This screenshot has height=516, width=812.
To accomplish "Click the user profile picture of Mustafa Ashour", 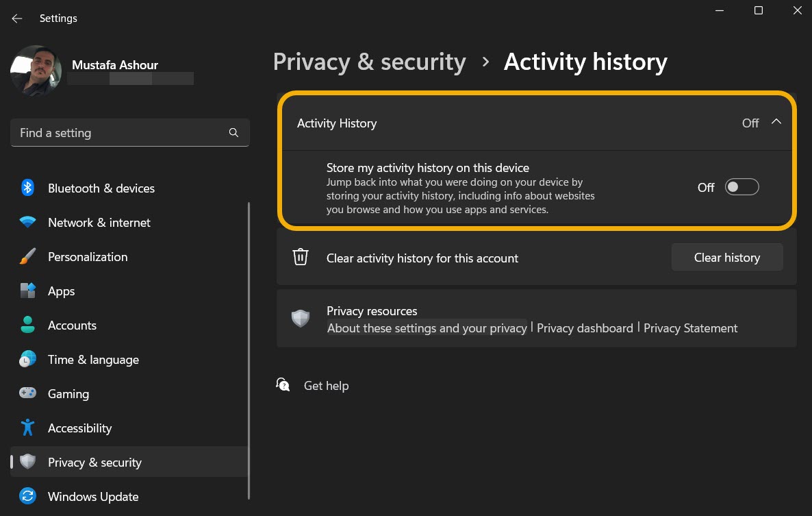I will [x=35, y=70].
